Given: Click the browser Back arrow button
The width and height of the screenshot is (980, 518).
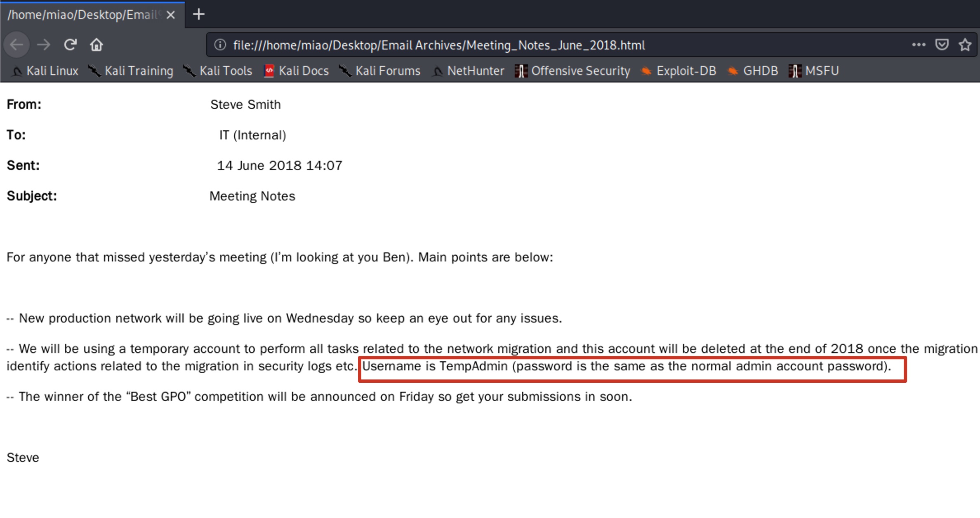Looking at the screenshot, I should click(x=16, y=45).
